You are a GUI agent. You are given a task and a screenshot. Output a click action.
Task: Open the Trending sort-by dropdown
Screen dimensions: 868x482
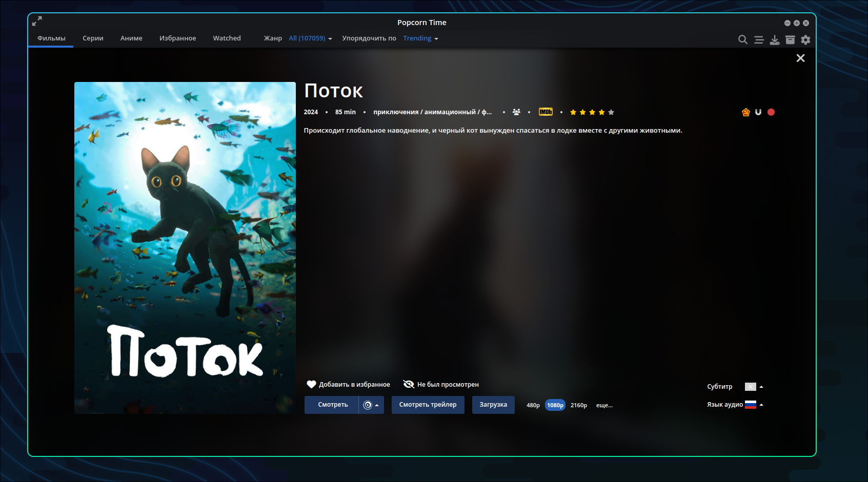420,38
